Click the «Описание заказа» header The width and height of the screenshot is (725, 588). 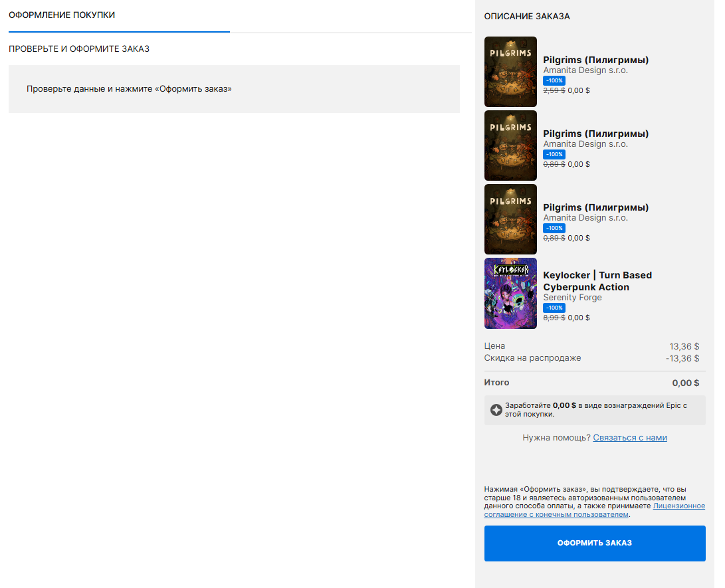[x=526, y=16]
